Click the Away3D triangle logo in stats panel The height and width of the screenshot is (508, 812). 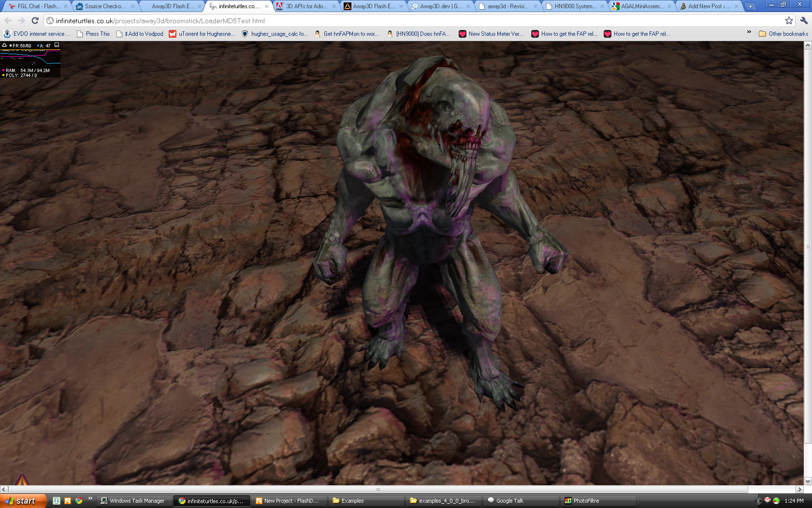click(x=4, y=45)
